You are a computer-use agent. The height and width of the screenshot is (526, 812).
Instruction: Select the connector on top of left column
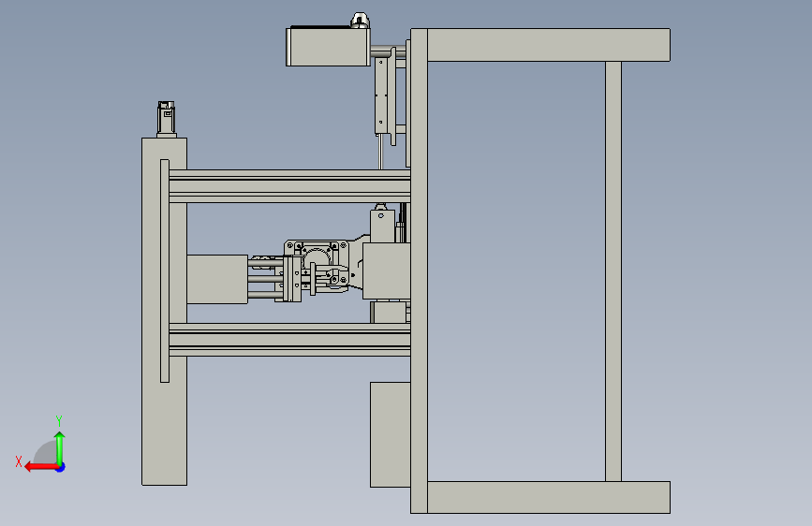point(166,119)
